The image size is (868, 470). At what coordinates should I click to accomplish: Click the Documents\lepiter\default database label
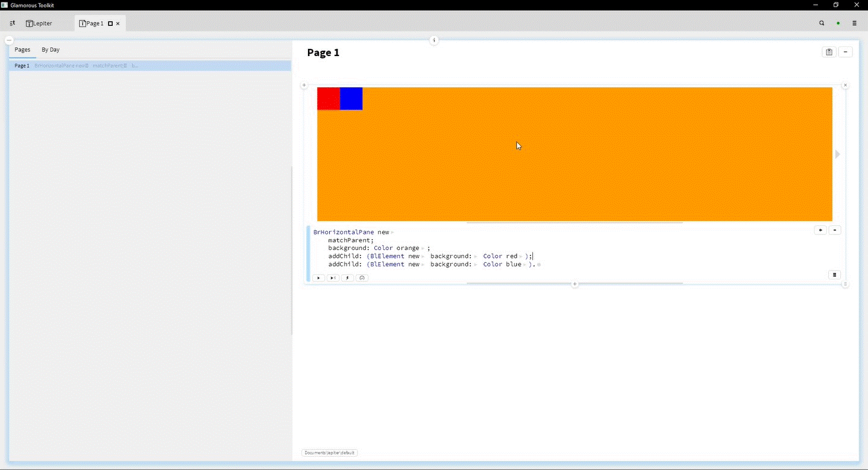pyautogui.click(x=329, y=453)
